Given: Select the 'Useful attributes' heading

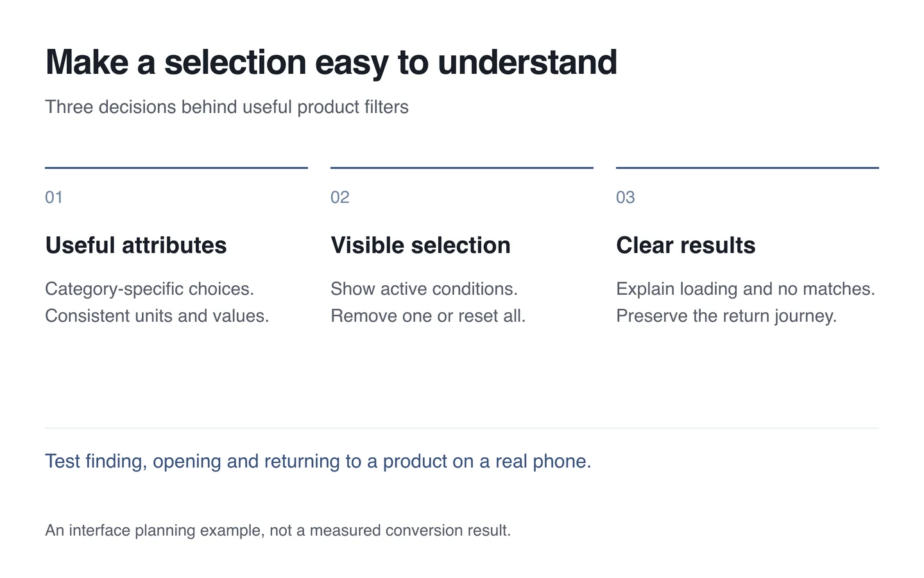Looking at the screenshot, I should (136, 245).
